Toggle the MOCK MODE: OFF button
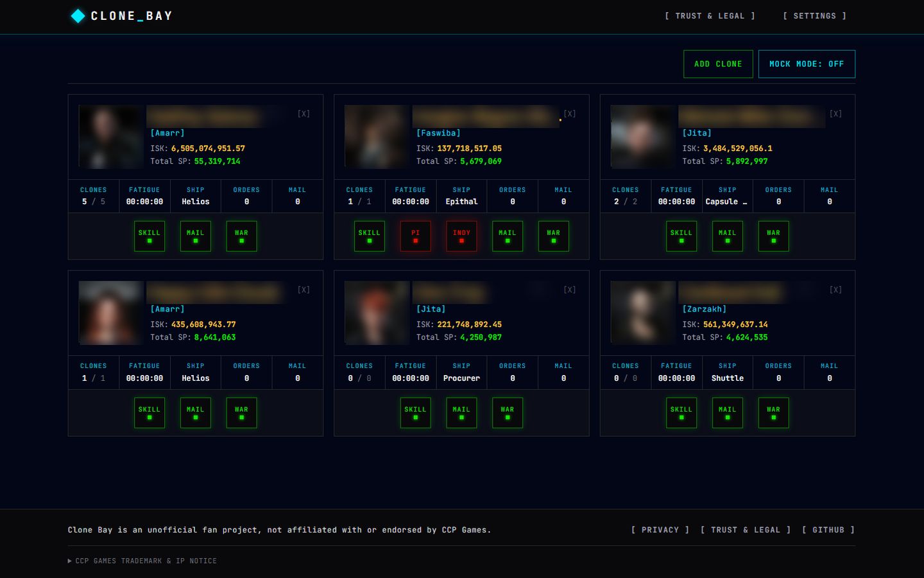The width and height of the screenshot is (924, 578). pyautogui.click(x=807, y=64)
